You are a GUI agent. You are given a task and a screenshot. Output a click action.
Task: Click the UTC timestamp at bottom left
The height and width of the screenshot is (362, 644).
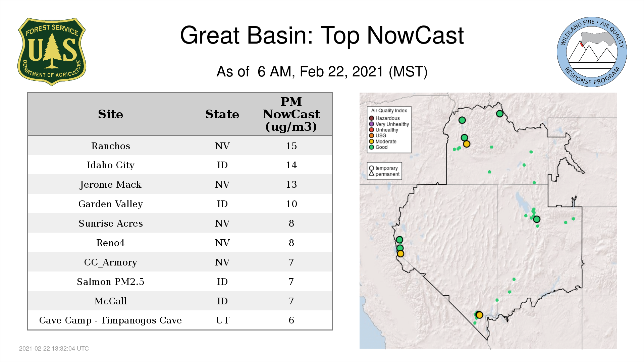pos(54,349)
